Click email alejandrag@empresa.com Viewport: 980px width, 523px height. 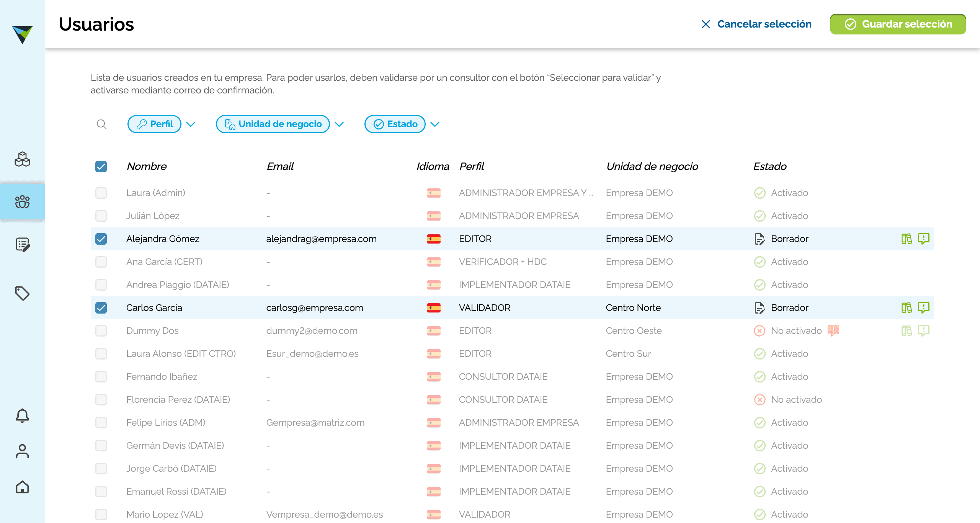point(322,239)
